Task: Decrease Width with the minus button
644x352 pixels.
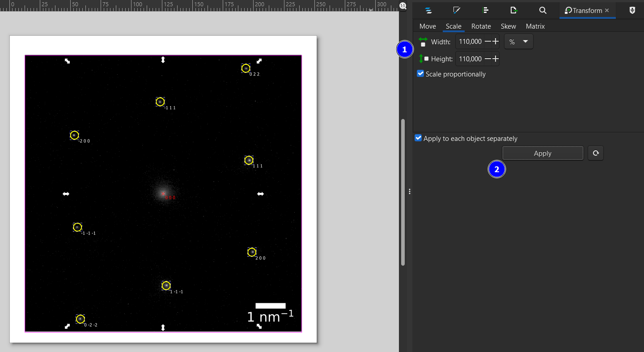Action: [488, 42]
